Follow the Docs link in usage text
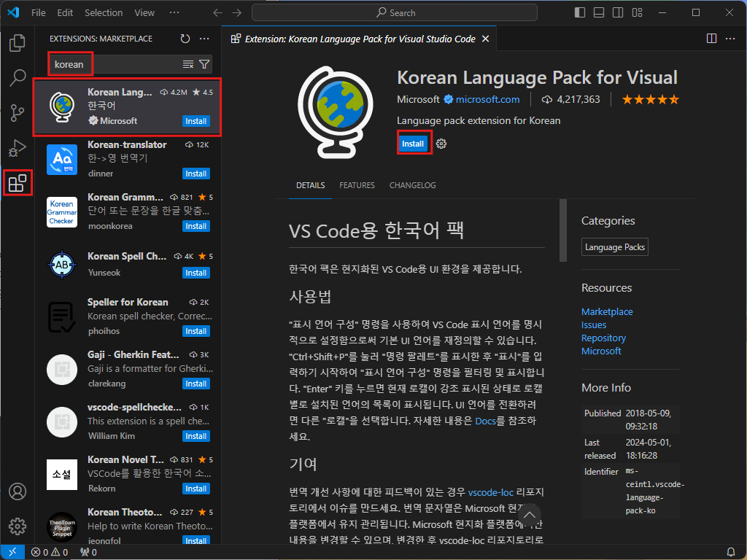The height and width of the screenshot is (560, 747). point(485,421)
